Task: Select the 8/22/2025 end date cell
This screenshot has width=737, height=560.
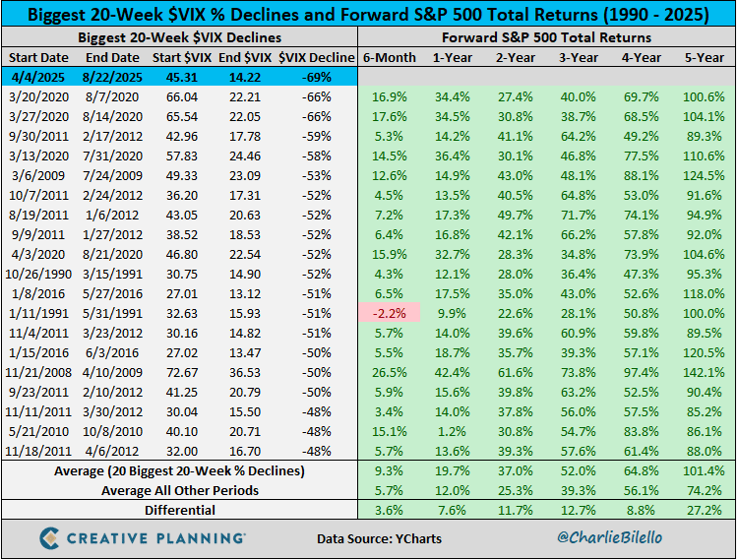Action: (x=112, y=77)
